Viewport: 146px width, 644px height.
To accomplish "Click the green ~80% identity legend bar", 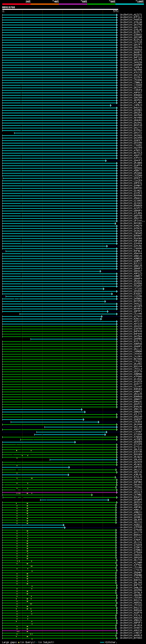I will [101, 4].
